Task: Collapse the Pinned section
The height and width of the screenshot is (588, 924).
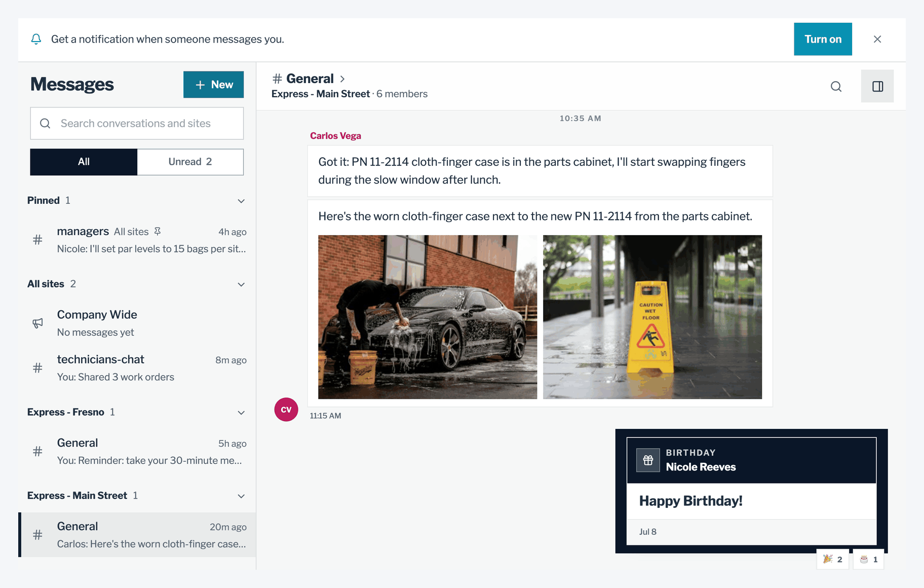Action: [x=241, y=201]
